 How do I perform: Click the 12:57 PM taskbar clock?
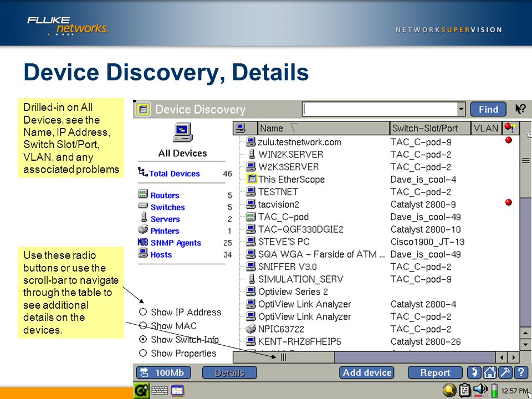pyautogui.click(x=514, y=391)
